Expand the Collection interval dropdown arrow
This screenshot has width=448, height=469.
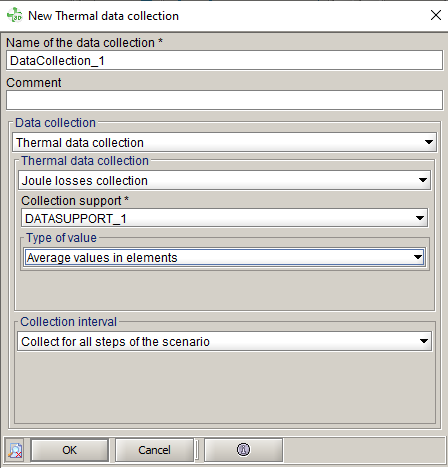424,341
